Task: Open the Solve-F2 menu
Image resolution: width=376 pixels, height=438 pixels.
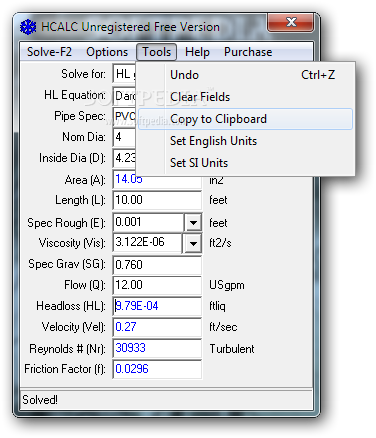Action: point(49,52)
